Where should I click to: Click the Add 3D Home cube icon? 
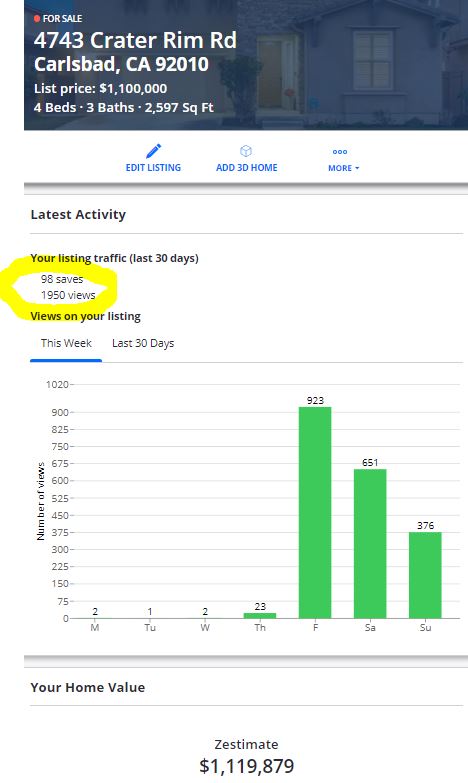pos(246,151)
